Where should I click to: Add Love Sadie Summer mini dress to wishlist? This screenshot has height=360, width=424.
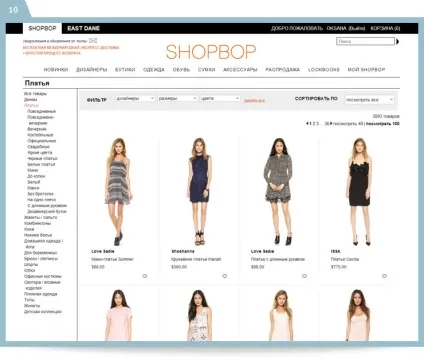[x=145, y=276]
